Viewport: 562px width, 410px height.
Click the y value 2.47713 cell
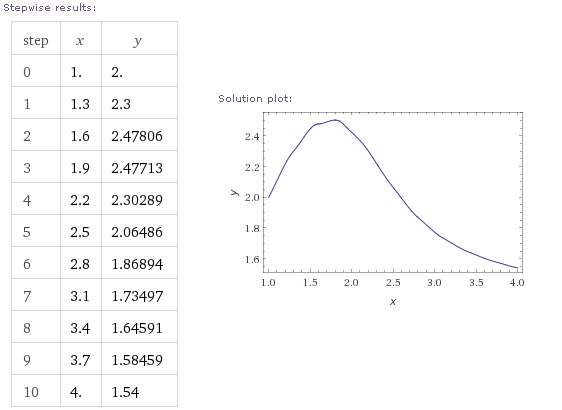139,168
